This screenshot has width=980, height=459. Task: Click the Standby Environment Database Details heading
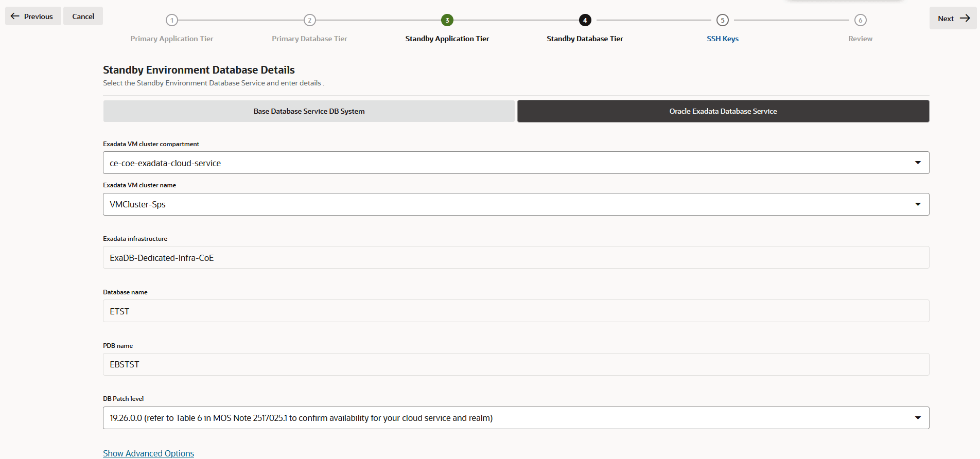(x=199, y=70)
